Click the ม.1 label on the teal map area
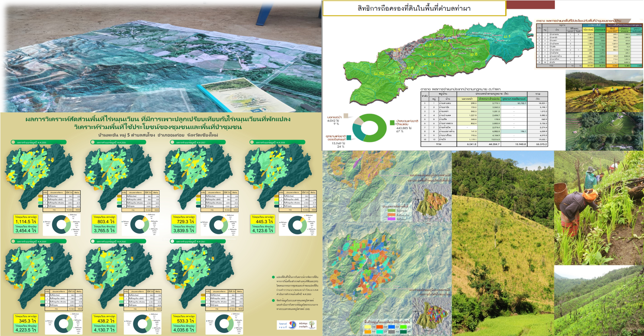This screenshot has width=644, height=336. point(508,36)
